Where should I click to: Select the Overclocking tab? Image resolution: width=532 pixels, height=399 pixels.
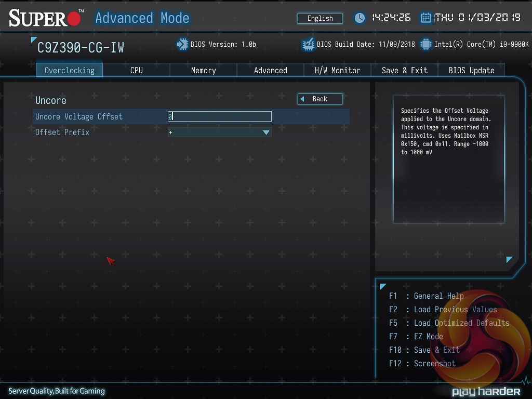(70, 70)
